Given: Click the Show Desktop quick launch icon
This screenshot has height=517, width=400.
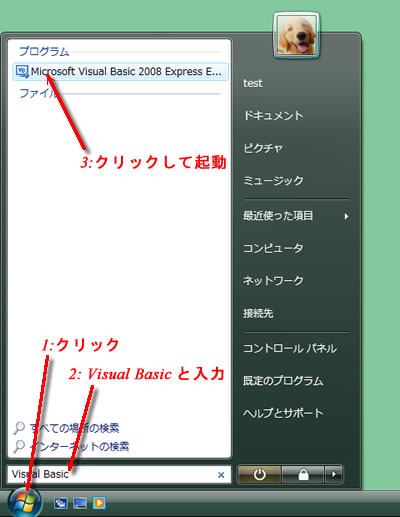Looking at the screenshot, I should [80, 503].
